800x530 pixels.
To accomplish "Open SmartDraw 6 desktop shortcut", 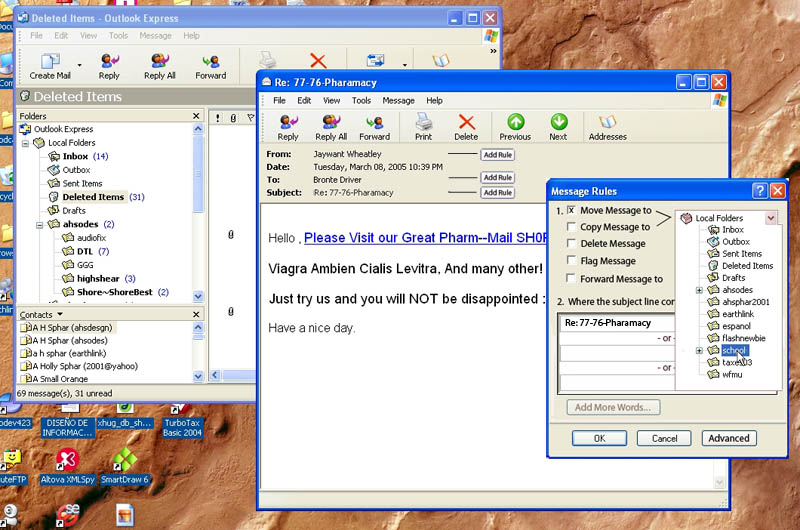I will (x=124, y=466).
